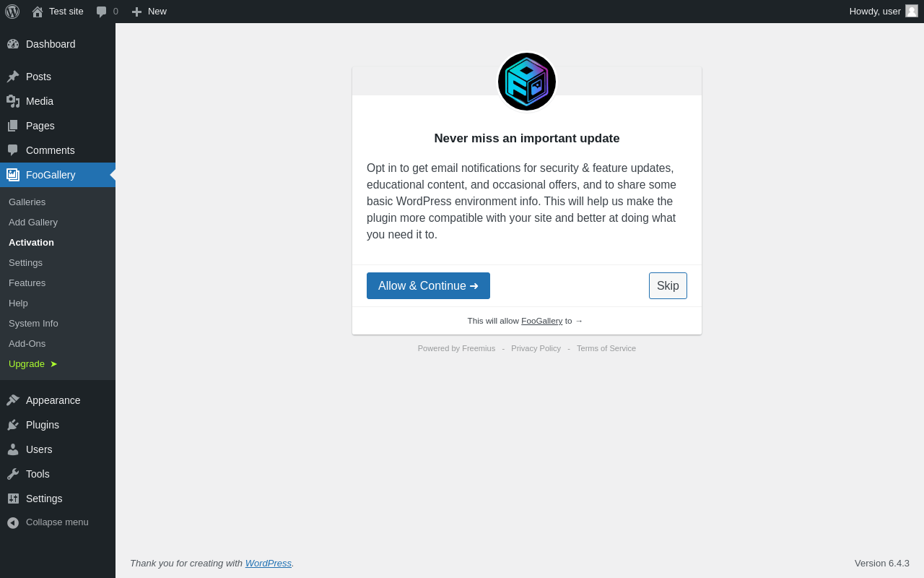Select Pages from the admin menu
The width and height of the screenshot is (924, 578).
click(x=58, y=126)
